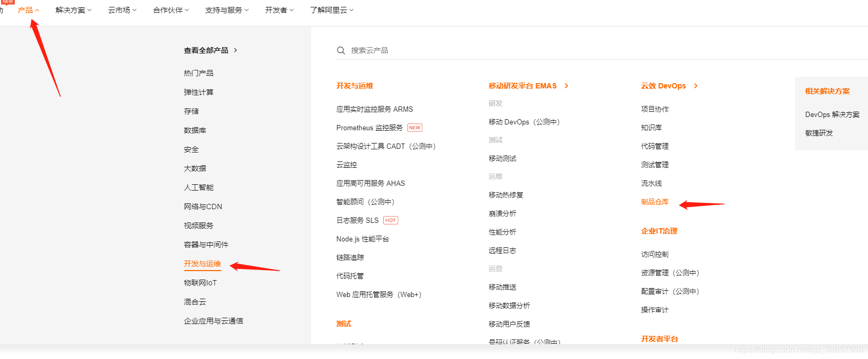Open 项目协作 link
This screenshot has width=868, height=359.
655,109
